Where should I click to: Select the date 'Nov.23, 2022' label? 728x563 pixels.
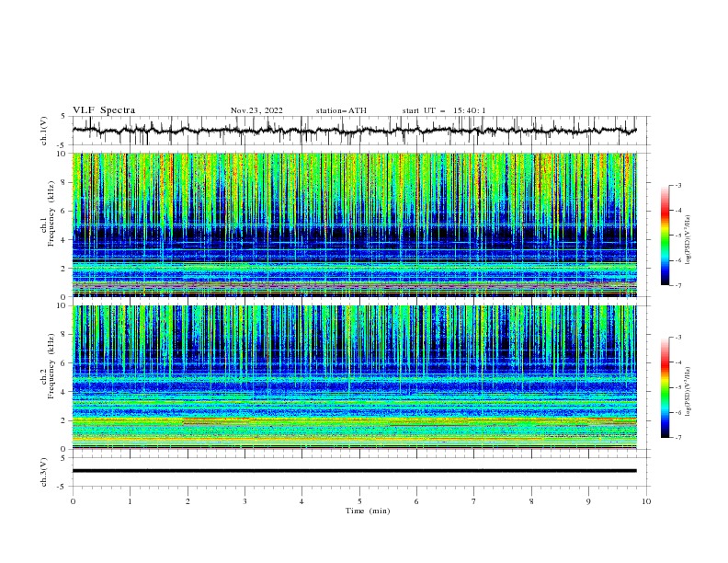256,110
